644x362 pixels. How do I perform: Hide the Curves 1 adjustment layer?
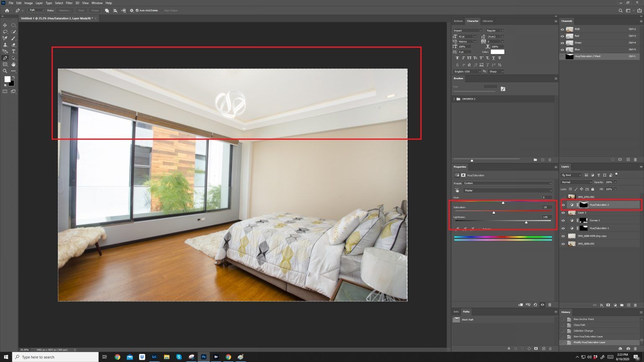563,220
